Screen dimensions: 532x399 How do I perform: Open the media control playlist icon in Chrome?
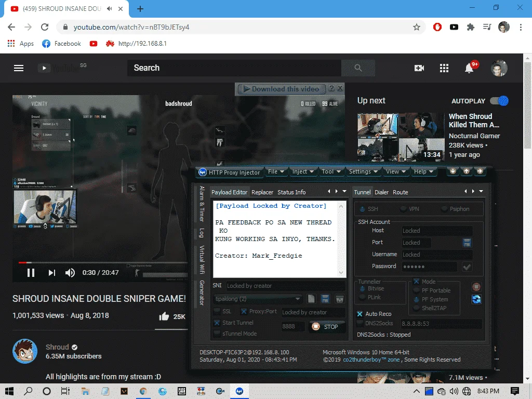pyautogui.click(x=487, y=27)
